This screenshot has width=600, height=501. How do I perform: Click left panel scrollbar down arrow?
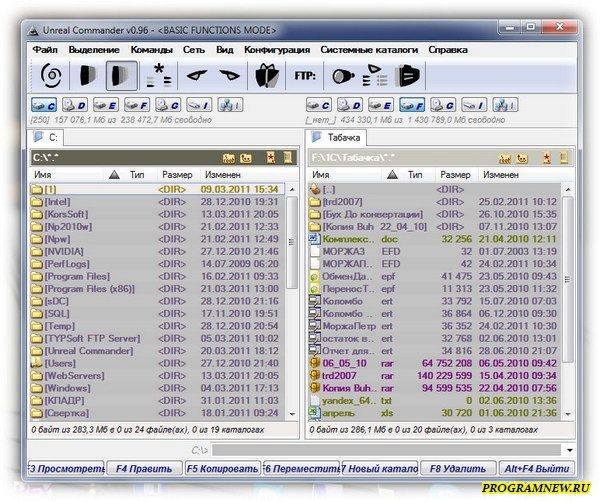(292, 414)
